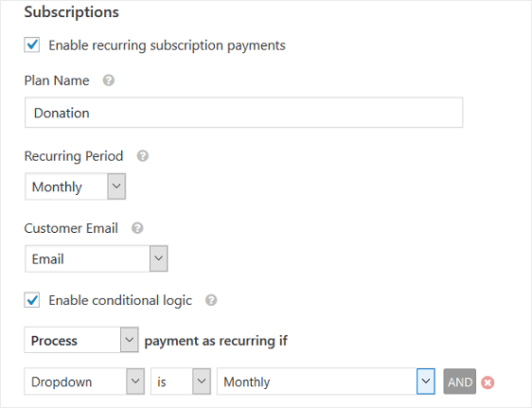Open the Monthly value dropdown in rule

coord(326,381)
